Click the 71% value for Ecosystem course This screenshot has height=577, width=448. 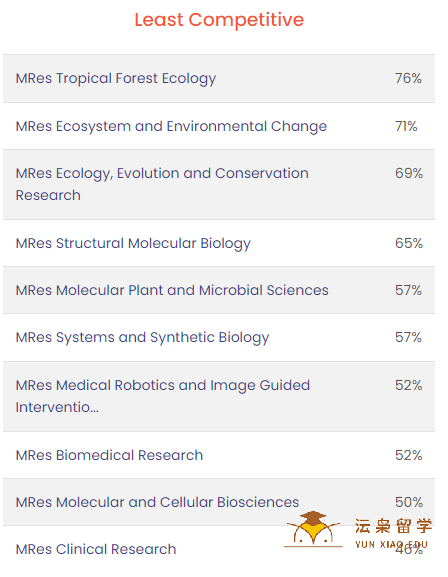click(406, 126)
